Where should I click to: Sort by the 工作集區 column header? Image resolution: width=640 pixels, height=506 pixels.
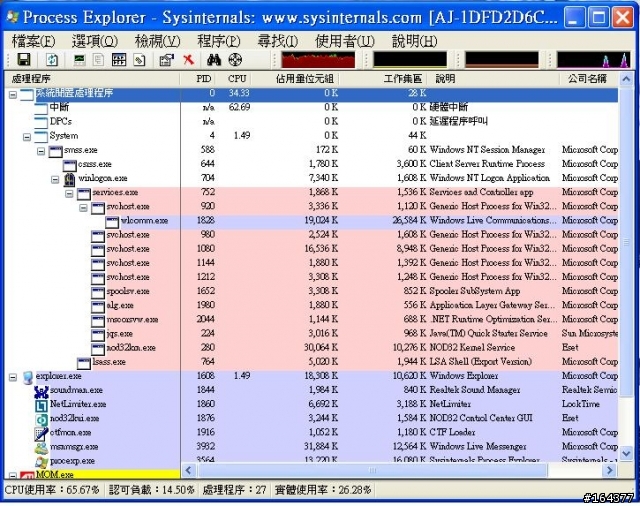coord(384,79)
